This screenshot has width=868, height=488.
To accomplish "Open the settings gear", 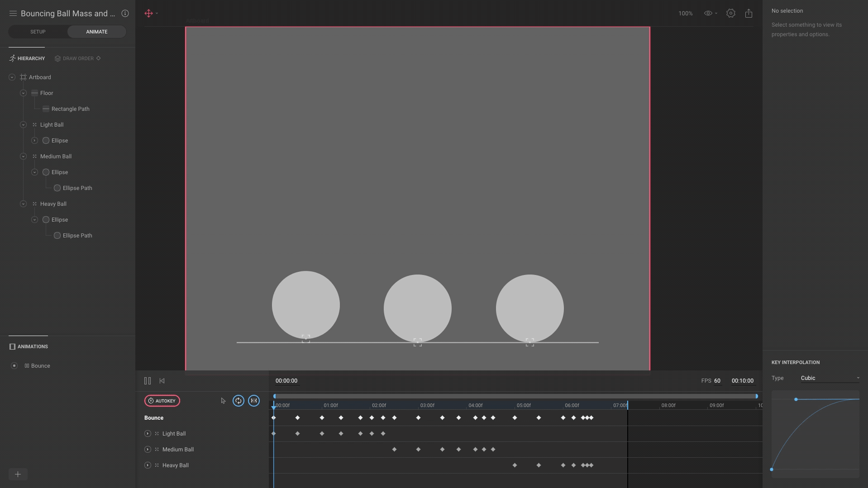I will [730, 14].
